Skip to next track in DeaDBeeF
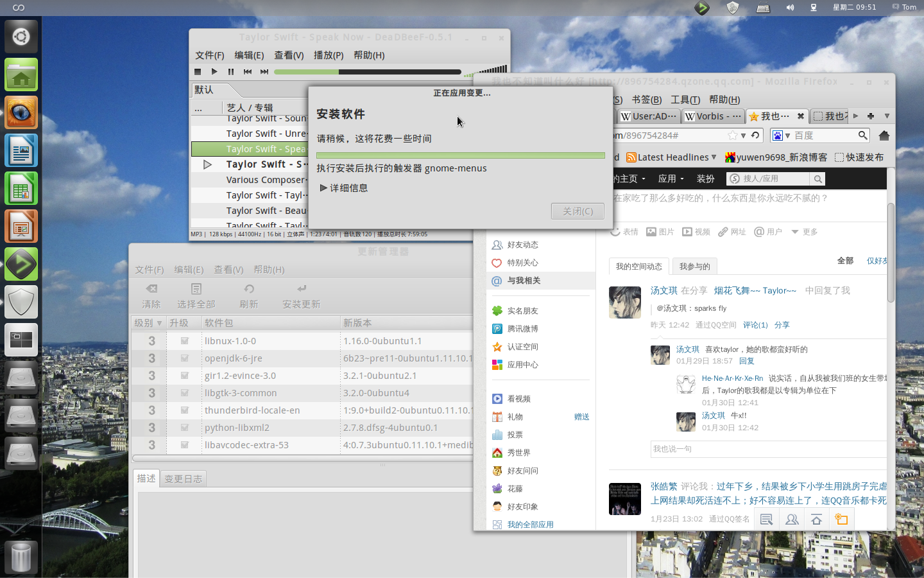924x578 pixels. (x=264, y=72)
